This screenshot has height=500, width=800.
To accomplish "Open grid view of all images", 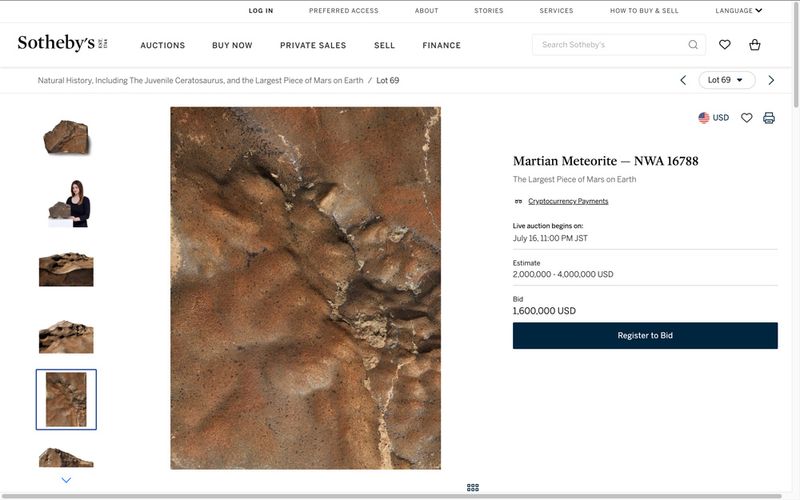I will point(472,487).
